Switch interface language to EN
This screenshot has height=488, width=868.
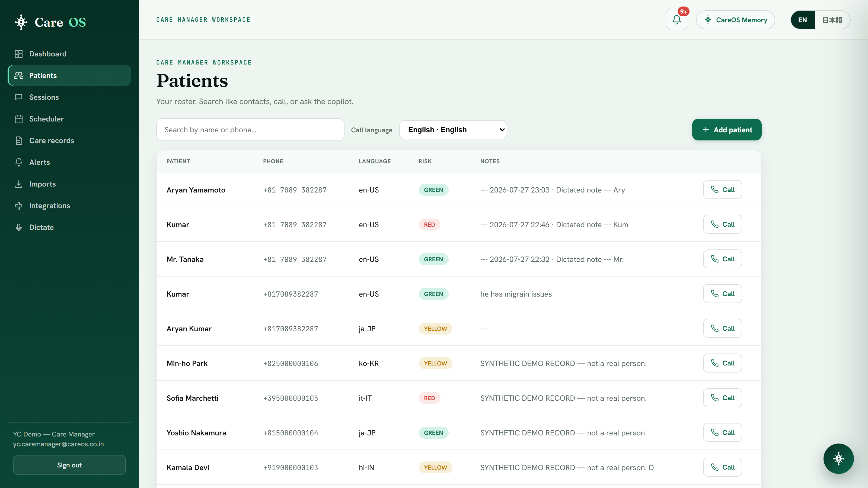pyautogui.click(x=803, y=20)
